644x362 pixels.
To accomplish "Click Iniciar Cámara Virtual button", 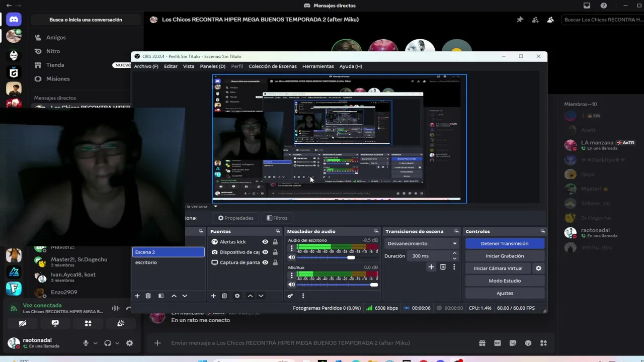I will (x=498, y=268).
